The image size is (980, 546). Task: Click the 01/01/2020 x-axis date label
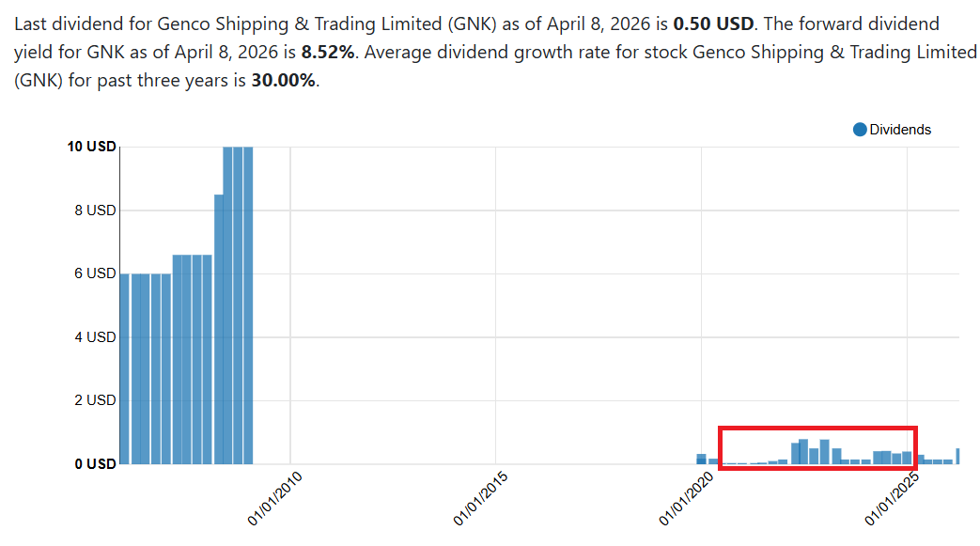click(x=684, y=496)
